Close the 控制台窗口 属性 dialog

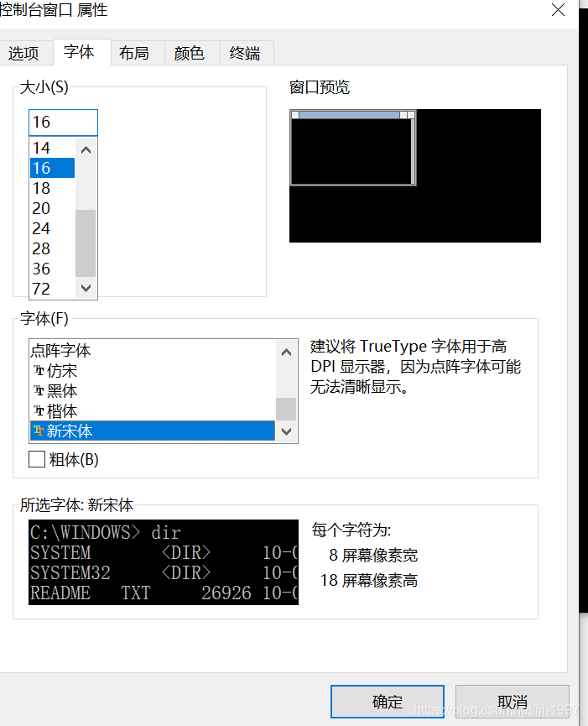point(559,10)
